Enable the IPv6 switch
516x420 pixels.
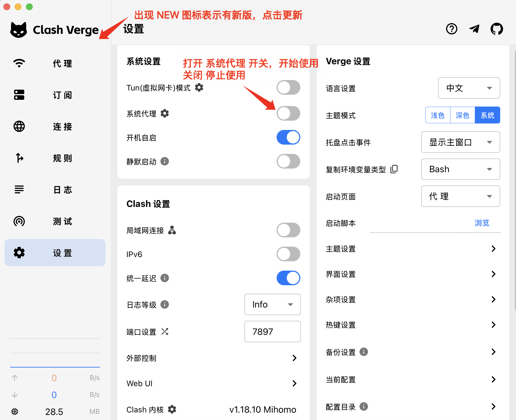[x=288, y=254]
